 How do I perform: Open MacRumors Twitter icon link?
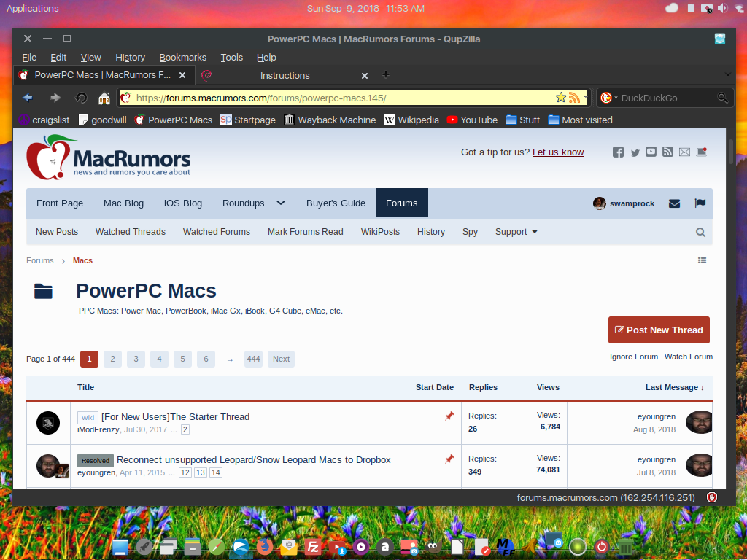[635, 152]
